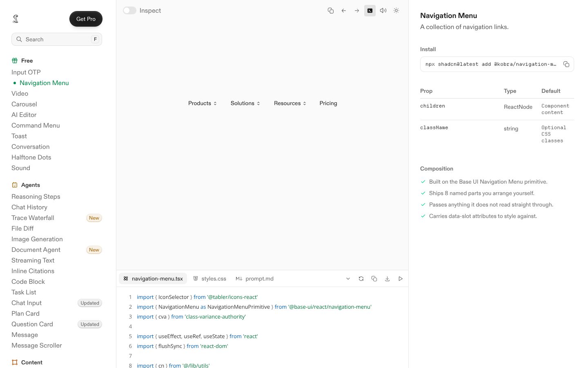
Task: Expand the Products navigation dropdown
Action: click(203, 103)
